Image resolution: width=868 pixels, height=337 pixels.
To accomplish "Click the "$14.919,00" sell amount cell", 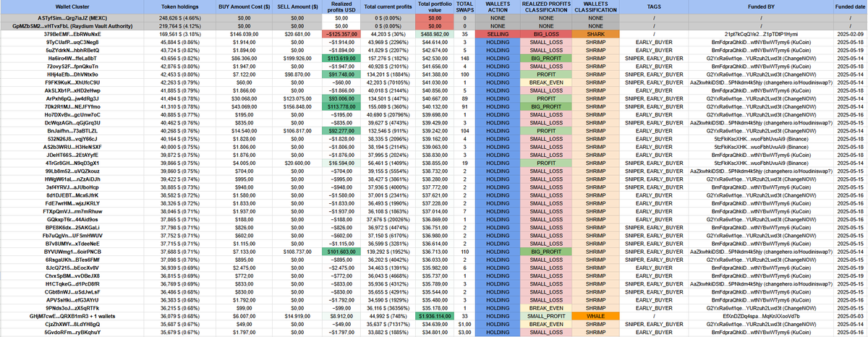I will [297, 316].
